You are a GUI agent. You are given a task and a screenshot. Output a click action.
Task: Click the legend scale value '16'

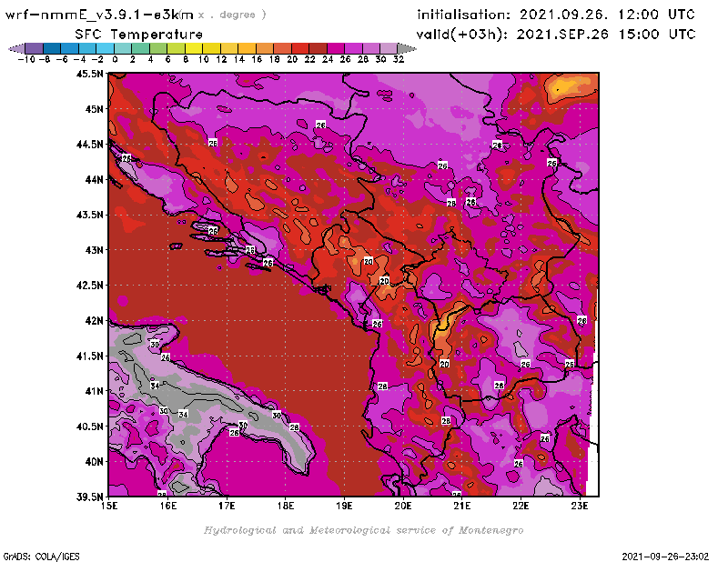(257, 60)
